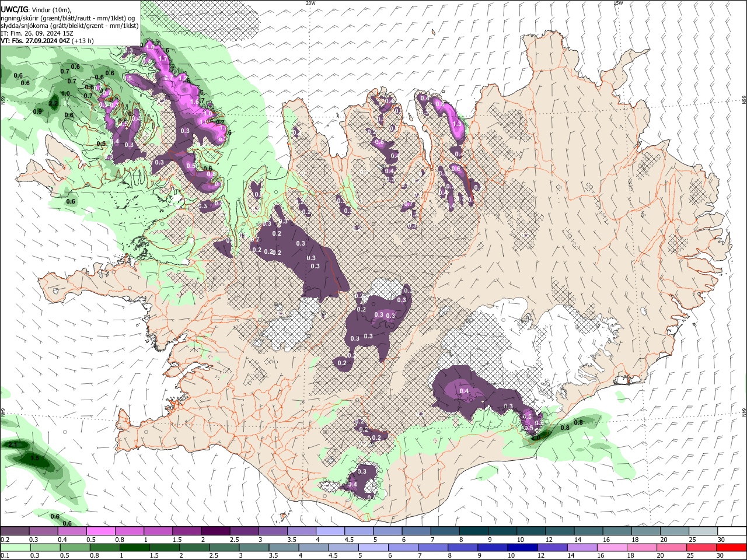Click the '15W' longitude label

[x=618, y=3]
